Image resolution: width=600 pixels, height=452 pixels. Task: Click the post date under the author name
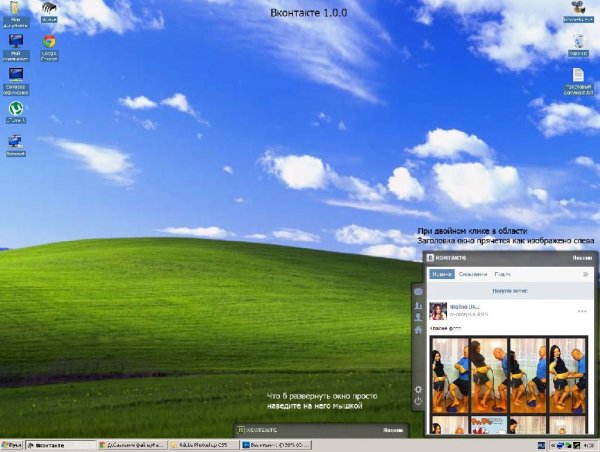[x=469, y=314]
